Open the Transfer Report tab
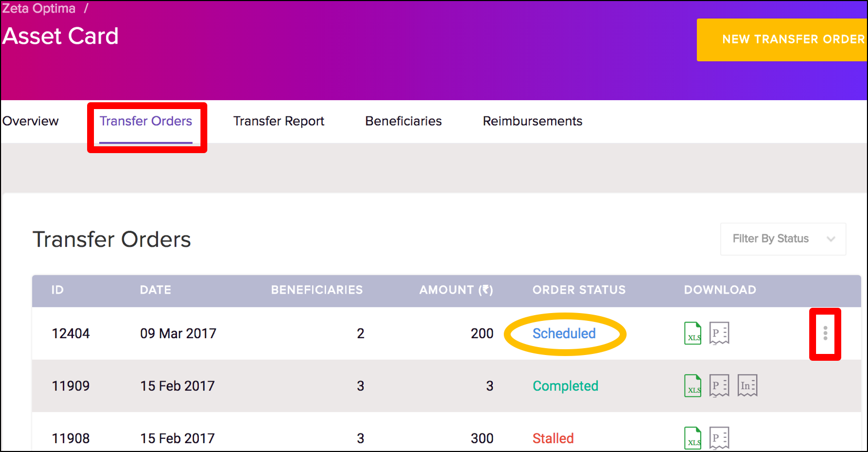This screenshot has width=868, height=452. click(x=279, y=121)
